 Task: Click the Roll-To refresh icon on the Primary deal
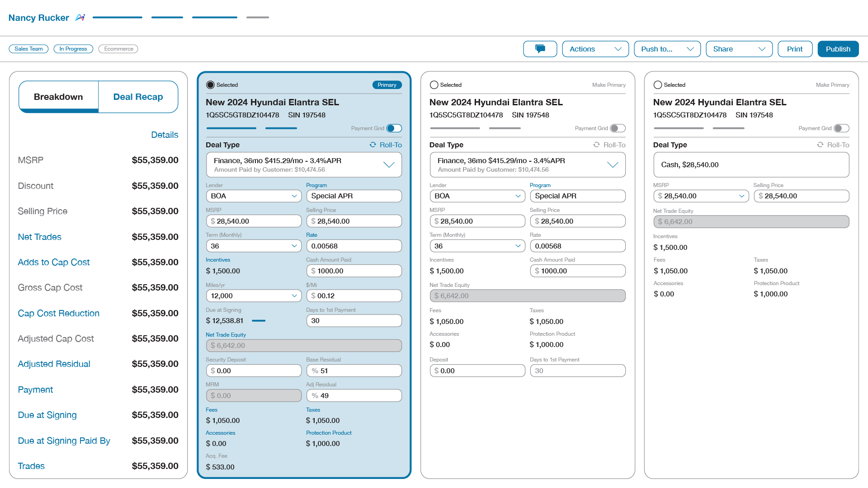click(x=373, y=145)
